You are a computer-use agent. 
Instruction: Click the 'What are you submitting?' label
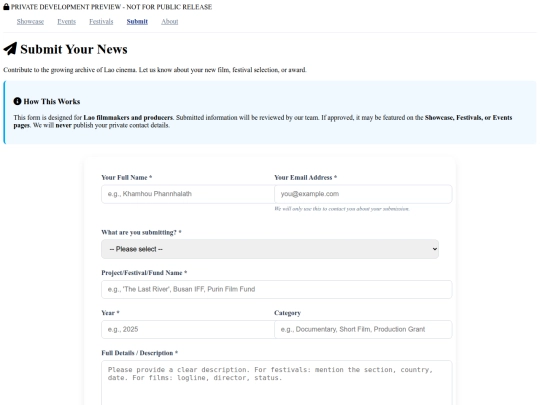pyautogui.click(x=141, y=232)
